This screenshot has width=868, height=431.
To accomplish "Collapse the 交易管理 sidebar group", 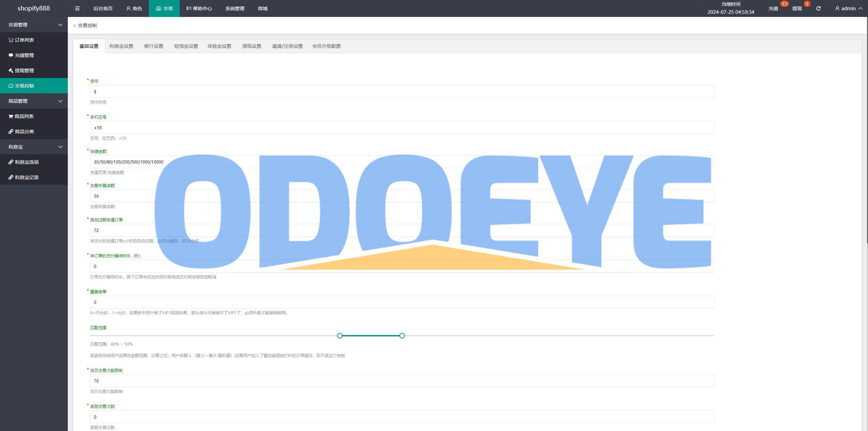I will (34, 25).
